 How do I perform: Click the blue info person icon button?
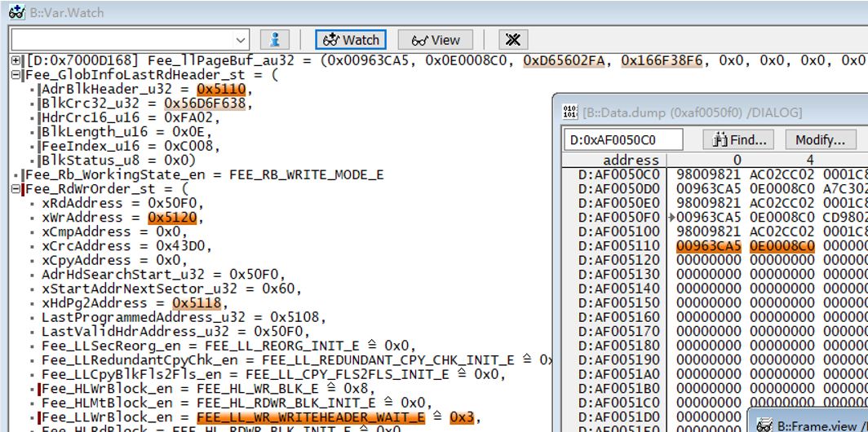pos(275,40)
